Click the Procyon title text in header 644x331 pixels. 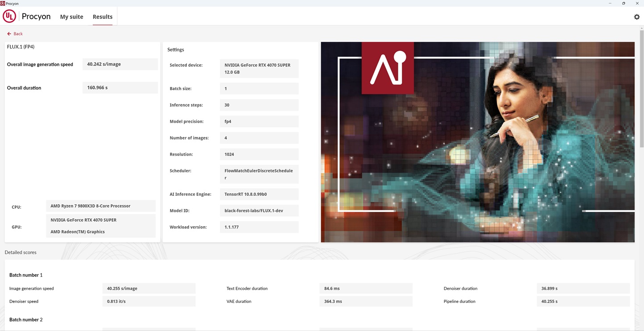point(36,17)
